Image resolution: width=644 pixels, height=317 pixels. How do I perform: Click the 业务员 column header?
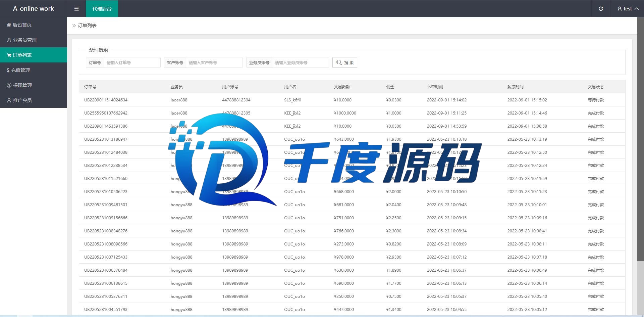click(x=177, y=87)
